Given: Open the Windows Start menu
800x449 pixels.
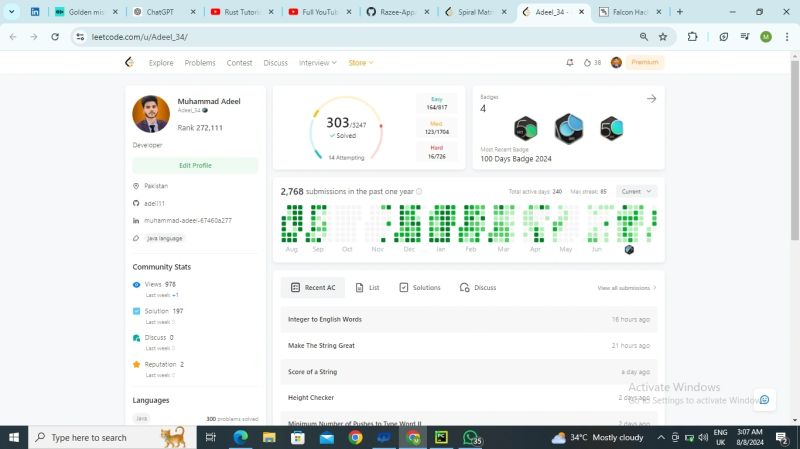Looking at the screenshot, I should click(14, 437).
